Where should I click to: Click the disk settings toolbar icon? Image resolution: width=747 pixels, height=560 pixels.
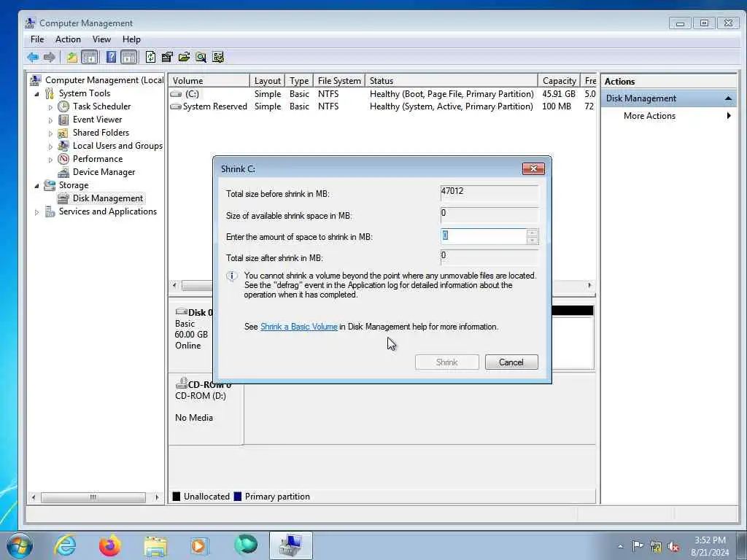point(218,58)
